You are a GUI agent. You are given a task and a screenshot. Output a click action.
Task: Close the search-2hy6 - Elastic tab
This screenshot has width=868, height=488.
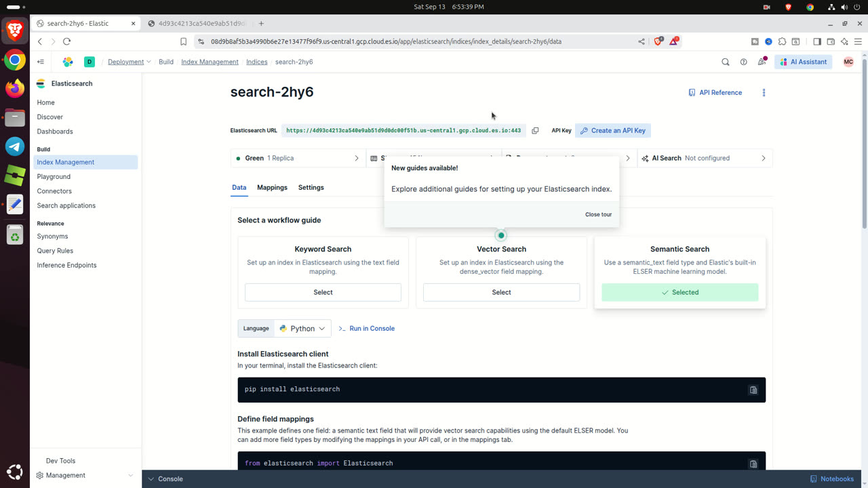(133, 23)
